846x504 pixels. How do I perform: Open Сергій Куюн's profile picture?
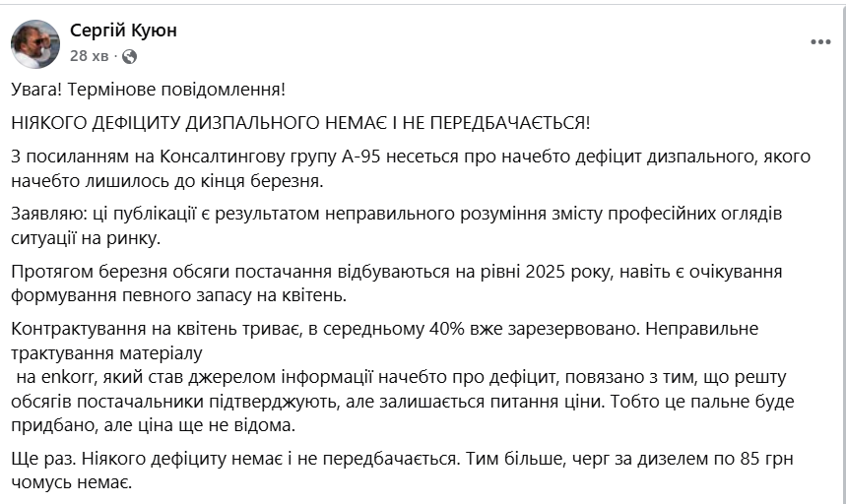pos(35,43)
